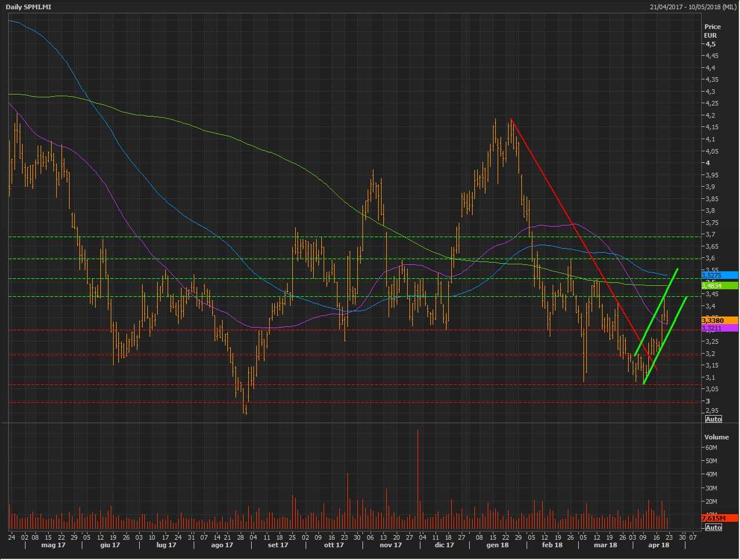The height and width of the screenshot is (560, 740).
Task: Click the ago 17 month label
Action: pos(222,545)
